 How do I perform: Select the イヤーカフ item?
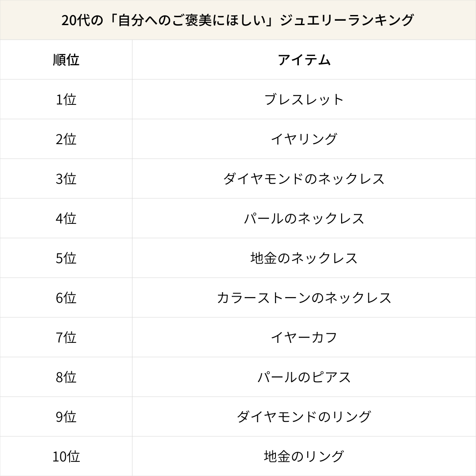(x=304, y=338)
